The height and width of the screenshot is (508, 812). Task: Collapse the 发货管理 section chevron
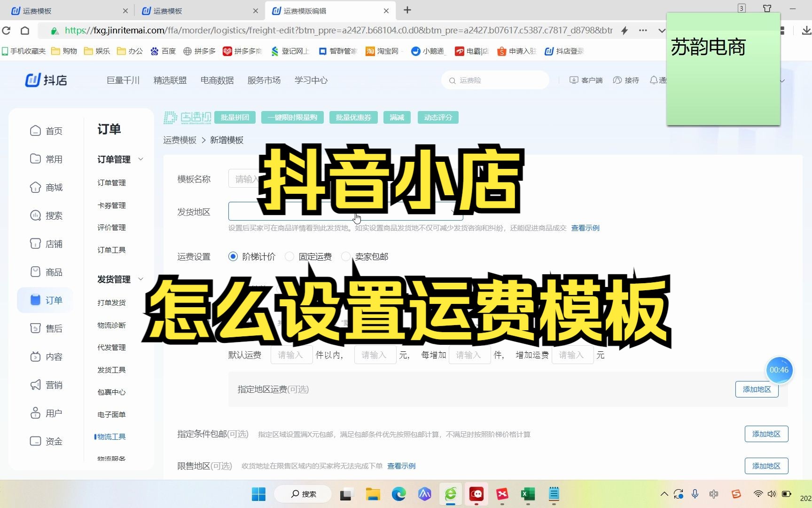[141, 279]
